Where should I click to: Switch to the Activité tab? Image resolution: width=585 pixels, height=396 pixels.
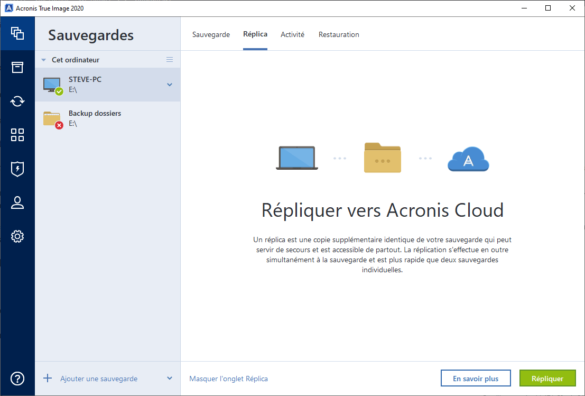point(292,34)
